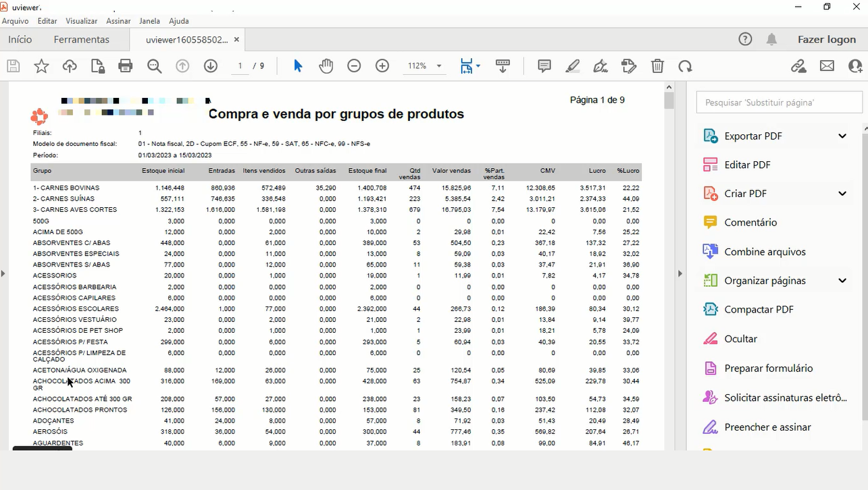The width and height of the screenshot is (868, 490).
Task: Click the '%Lucro' column header
Action: coord(628,171)
